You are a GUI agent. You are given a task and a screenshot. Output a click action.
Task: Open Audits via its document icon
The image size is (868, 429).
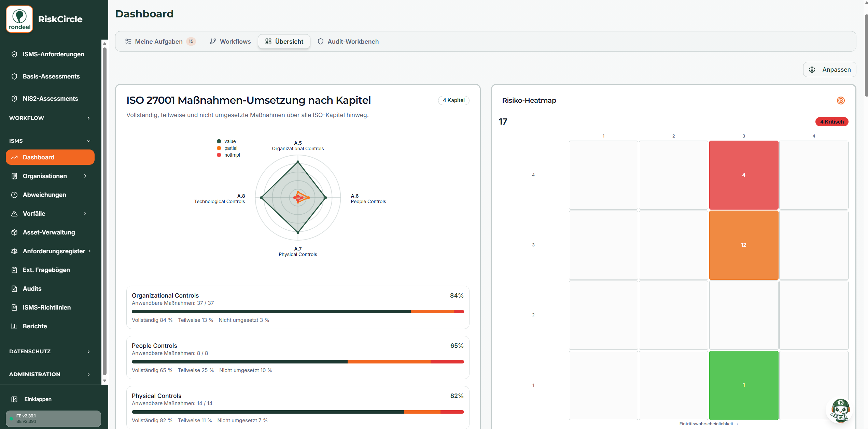(14, 289)
